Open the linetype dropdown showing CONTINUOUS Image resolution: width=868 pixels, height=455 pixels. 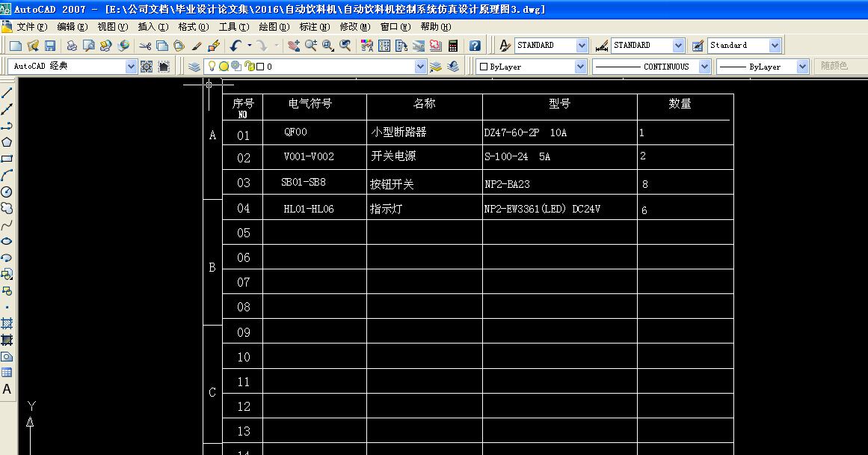[703, 66]
